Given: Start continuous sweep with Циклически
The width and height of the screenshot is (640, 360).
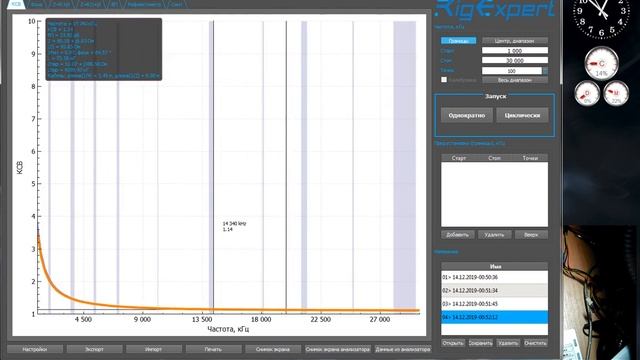Looking at the screenshot, I should (x=522, y=116).
